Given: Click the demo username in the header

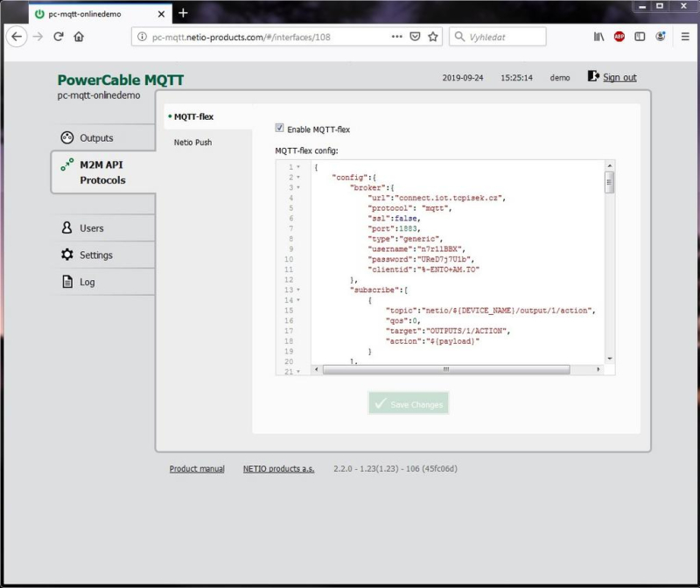Looking at the screenshot, I should [560, 78].
